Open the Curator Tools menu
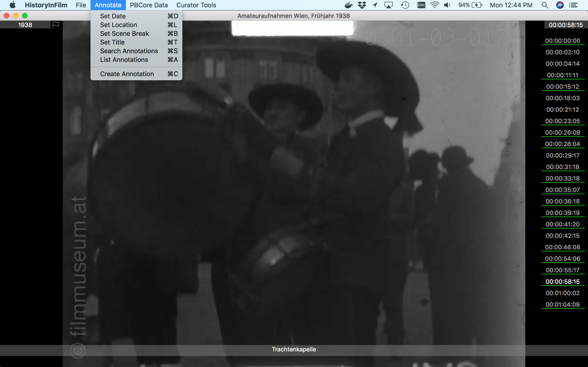588x367 pixels. (196, 5)
